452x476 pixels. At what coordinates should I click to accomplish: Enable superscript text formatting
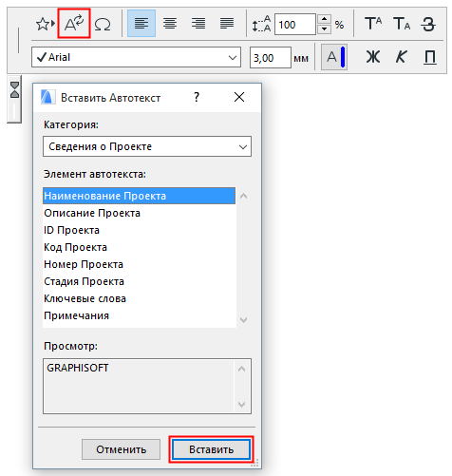click(373, 24)
